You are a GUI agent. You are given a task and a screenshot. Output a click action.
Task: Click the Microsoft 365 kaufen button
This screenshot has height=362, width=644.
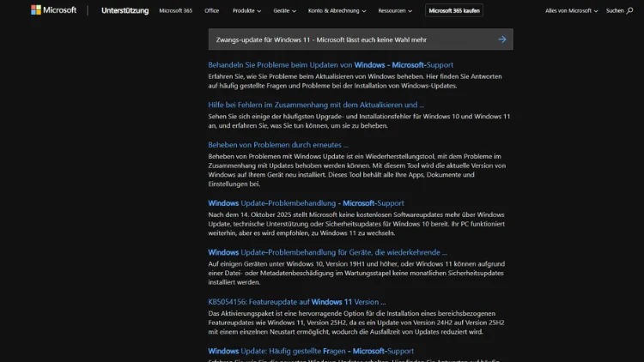(454, 10)
